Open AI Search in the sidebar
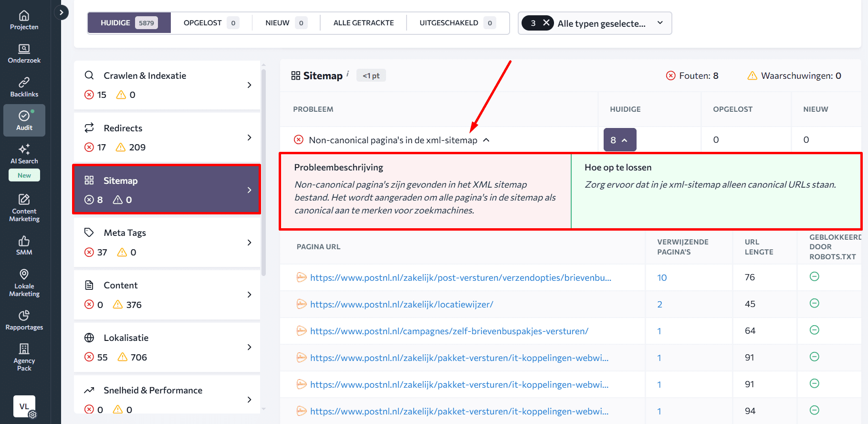The image size is (868, 424). click(24, 154)
